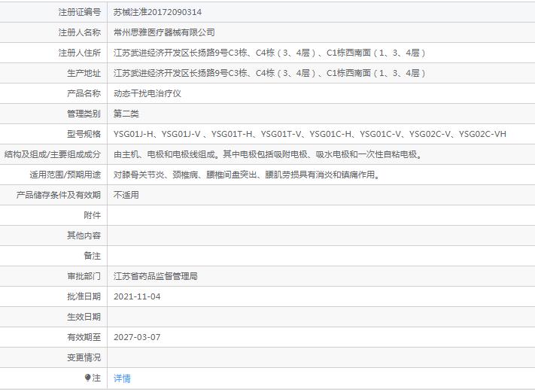Select the 不适用 storage value

tap(126, 195)
